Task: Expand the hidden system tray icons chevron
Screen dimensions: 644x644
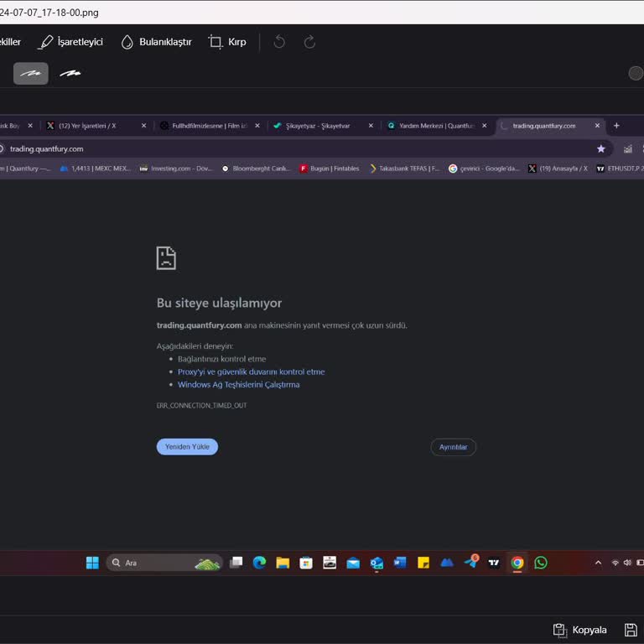Action: (599, 563)
